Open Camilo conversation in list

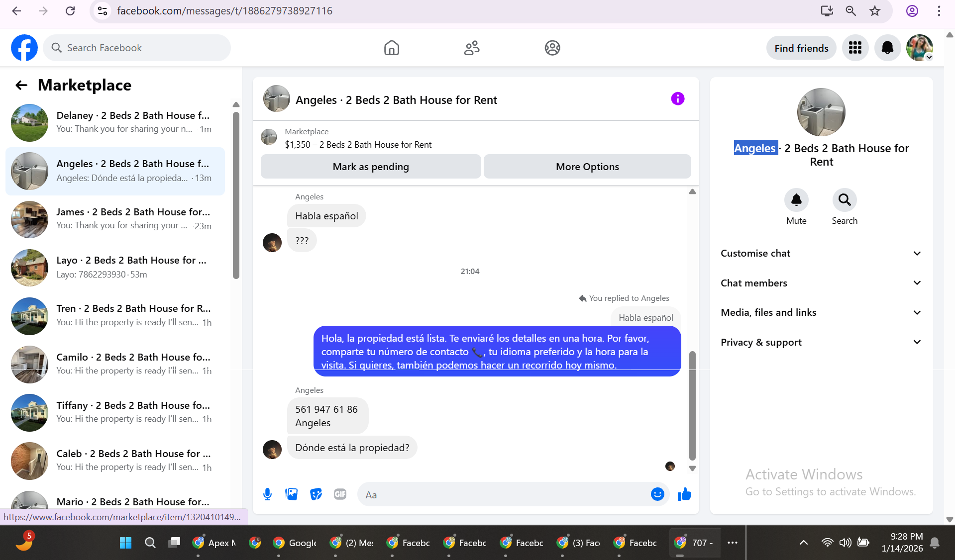coord(115,364)
